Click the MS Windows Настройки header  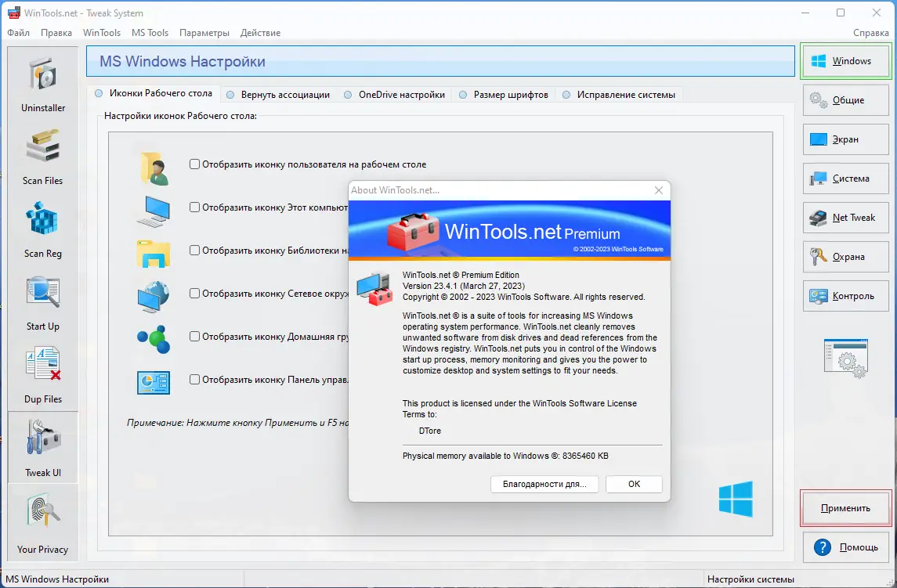pos(440,61)
